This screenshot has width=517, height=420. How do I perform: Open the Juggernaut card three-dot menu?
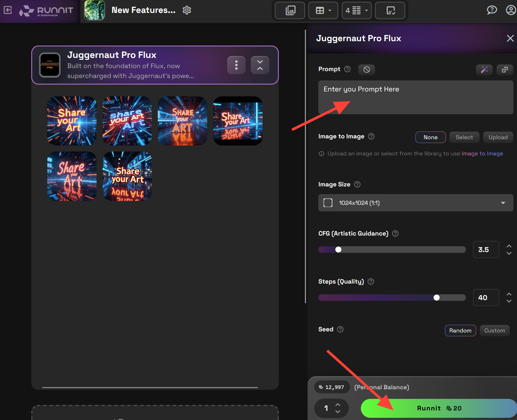point(236,65)
